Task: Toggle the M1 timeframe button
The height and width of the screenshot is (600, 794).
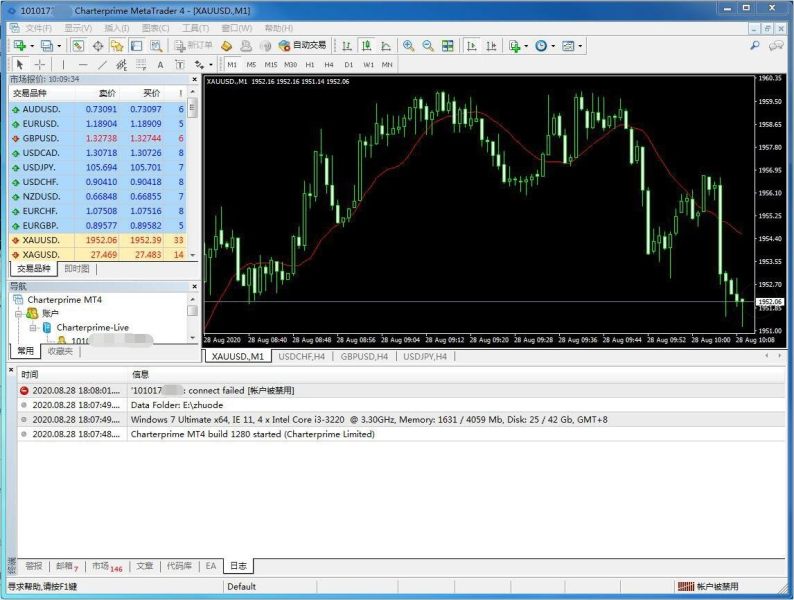Action: pos(232,65)
